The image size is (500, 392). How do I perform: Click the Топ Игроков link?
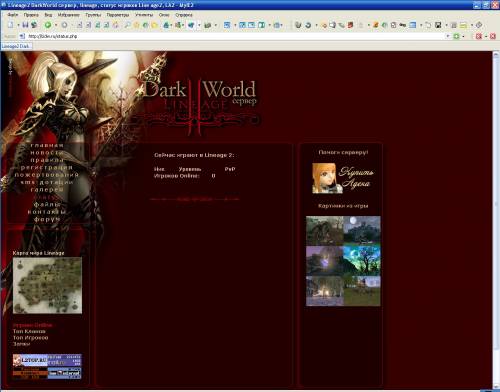click(31, 338)
